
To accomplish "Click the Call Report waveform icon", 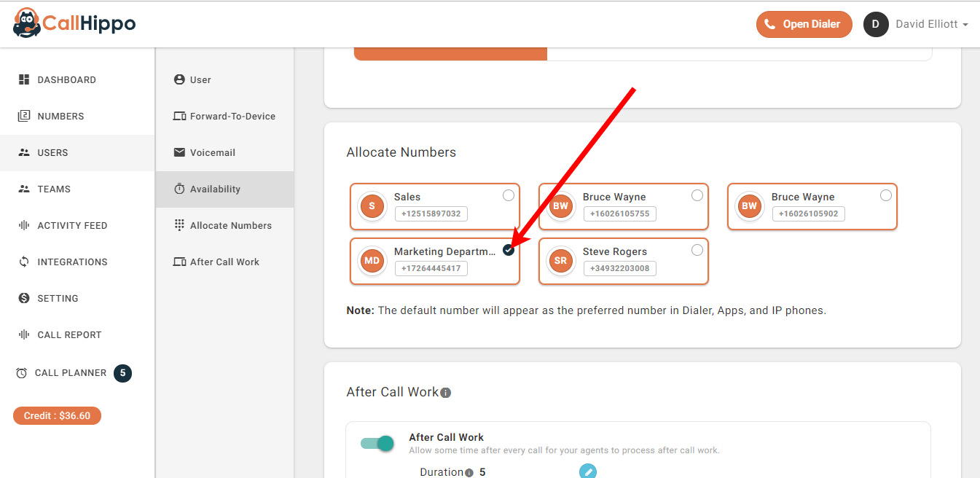I will (x=24, y=334).
